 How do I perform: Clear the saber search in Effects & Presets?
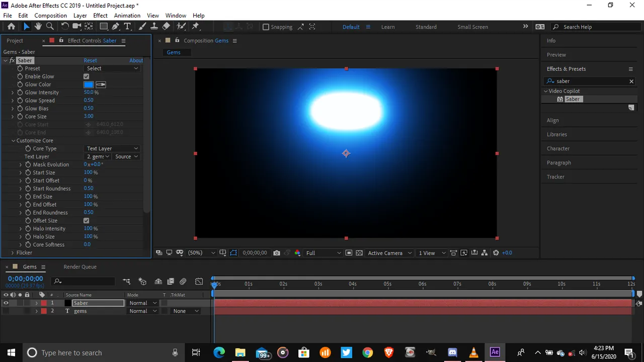(631, 81)
